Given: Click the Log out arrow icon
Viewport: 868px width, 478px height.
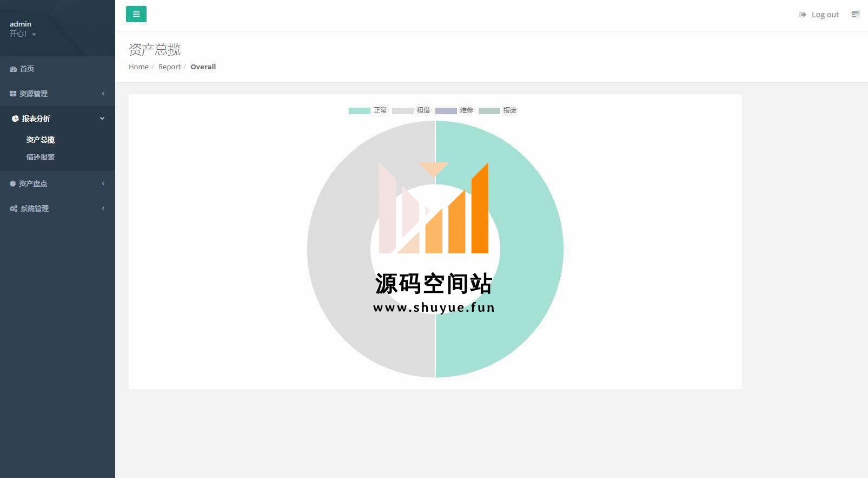Looking at the screenshot, I should click(803, 15).
